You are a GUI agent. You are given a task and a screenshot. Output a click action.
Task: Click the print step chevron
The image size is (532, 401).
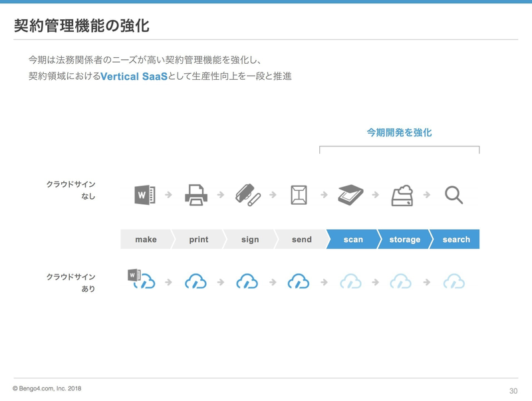(198, 239)
